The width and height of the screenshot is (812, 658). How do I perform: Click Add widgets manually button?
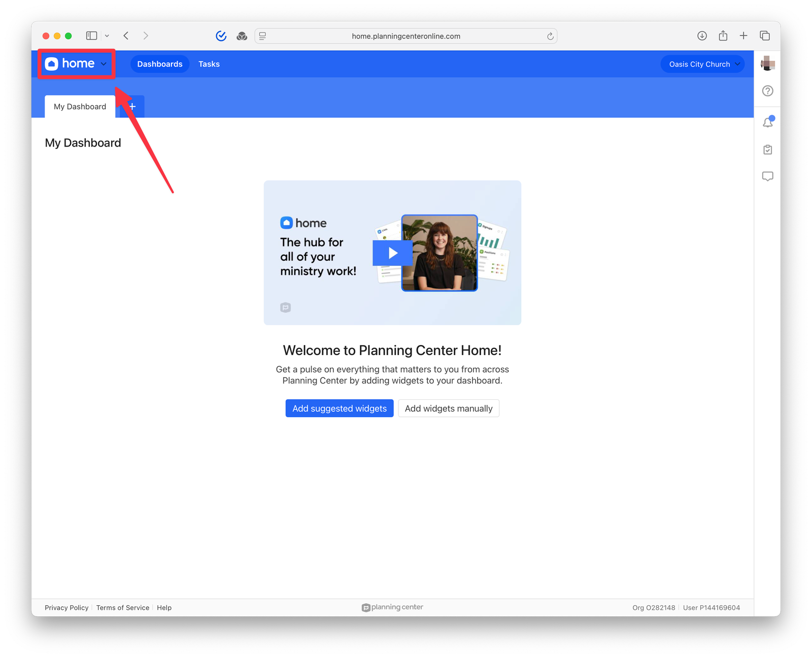pos(448,408)
